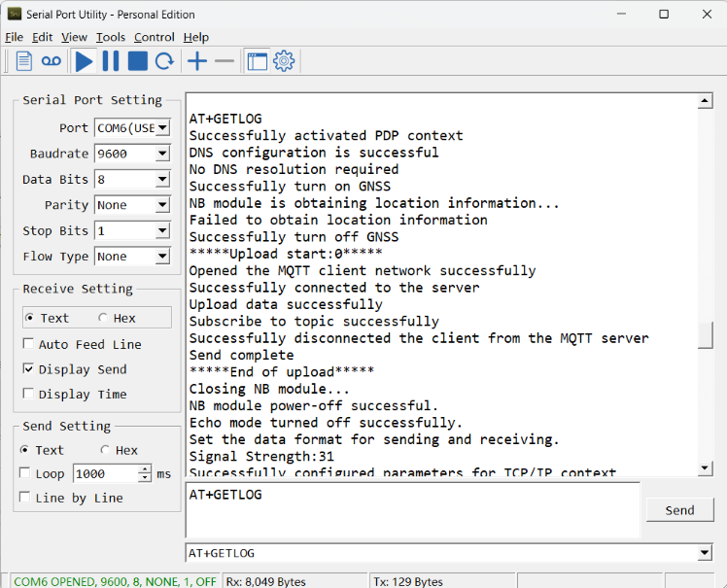727x588 pixels.
Task: Enable Auto Feed Line checkbox
Action: click(x=28, y=344)
